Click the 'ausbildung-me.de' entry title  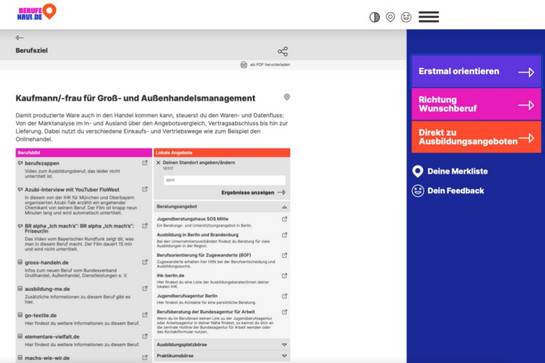click(x=47, y=289)
